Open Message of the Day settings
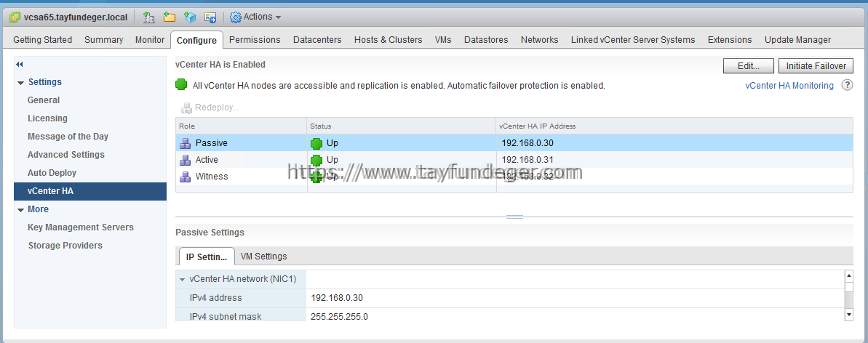This screenshot has height=343, width=868. pos(68,137)
